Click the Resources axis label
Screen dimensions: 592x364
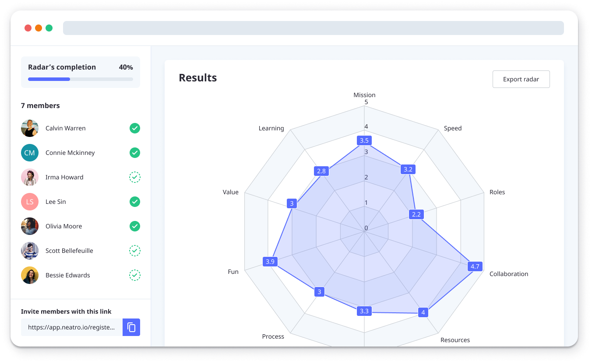(x=455, y=340)
